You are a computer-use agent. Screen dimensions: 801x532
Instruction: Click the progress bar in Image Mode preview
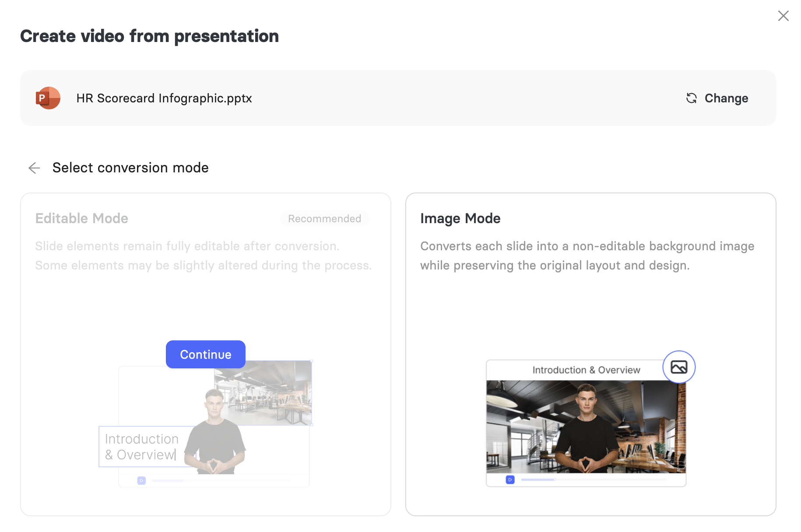[594, 479]
